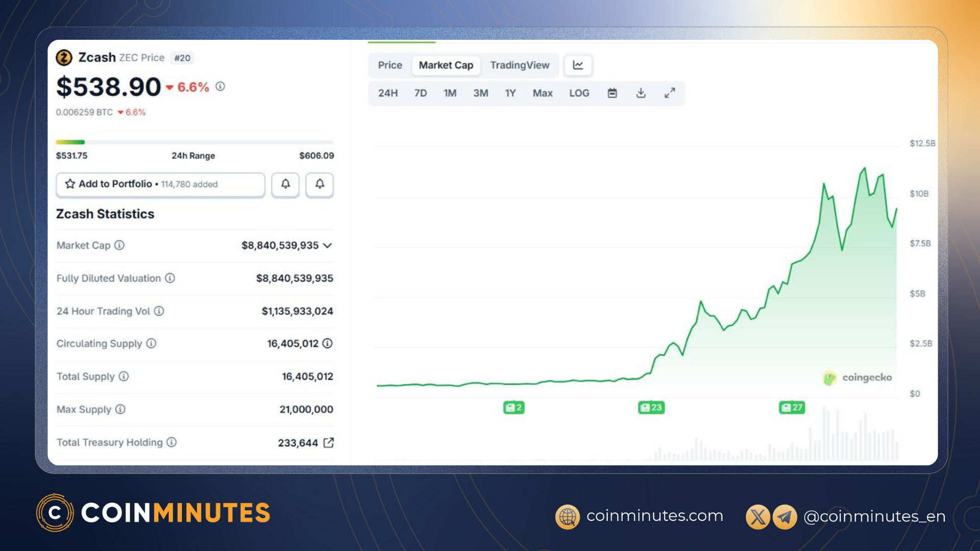The height and width of the screenshot is (551, 980).
Task: Toggle LOG scale on the chart
Action: pos(579,93)
